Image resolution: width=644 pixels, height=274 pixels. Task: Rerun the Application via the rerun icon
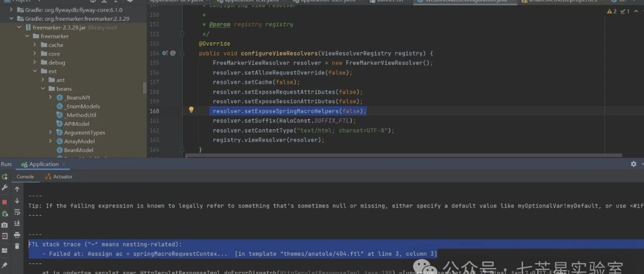(x=5, y=177)
